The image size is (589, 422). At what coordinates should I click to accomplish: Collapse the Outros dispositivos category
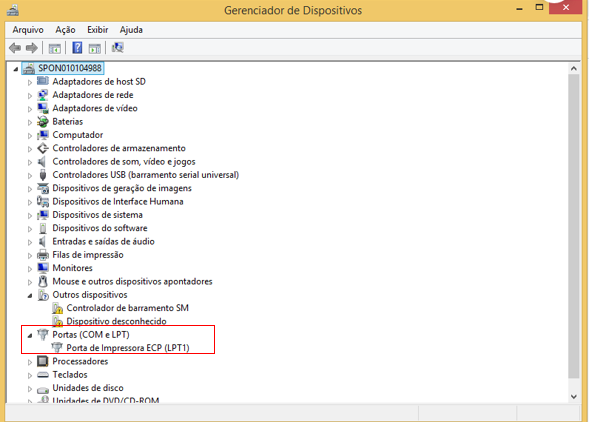[x=30, y=296]
